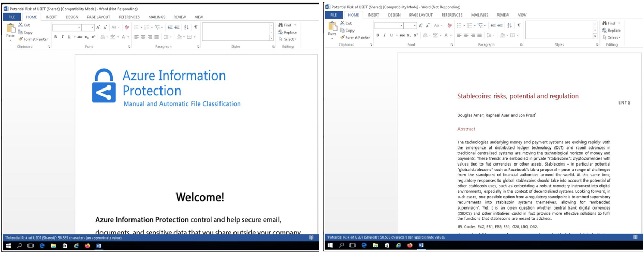Switch to MAILINGS tab in Stablecoins document window
The image size is (644, 253).
point(480,15)
